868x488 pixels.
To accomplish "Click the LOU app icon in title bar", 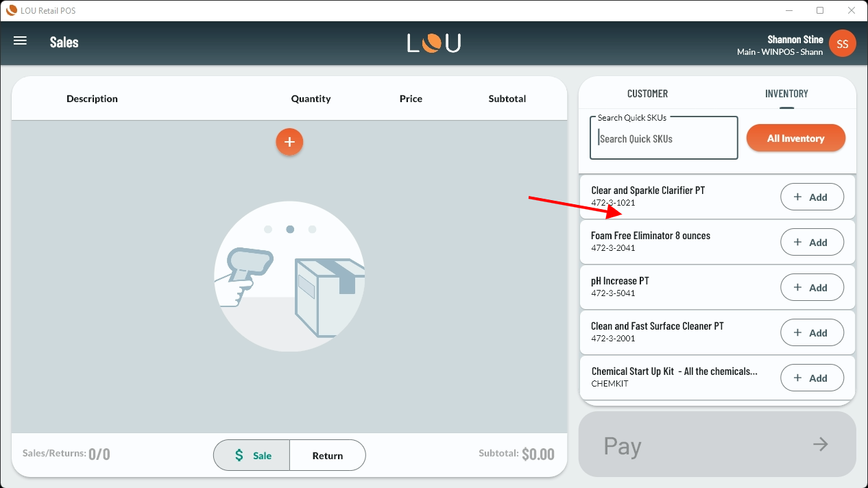I will pyautogui.click(x=11, y=10).
